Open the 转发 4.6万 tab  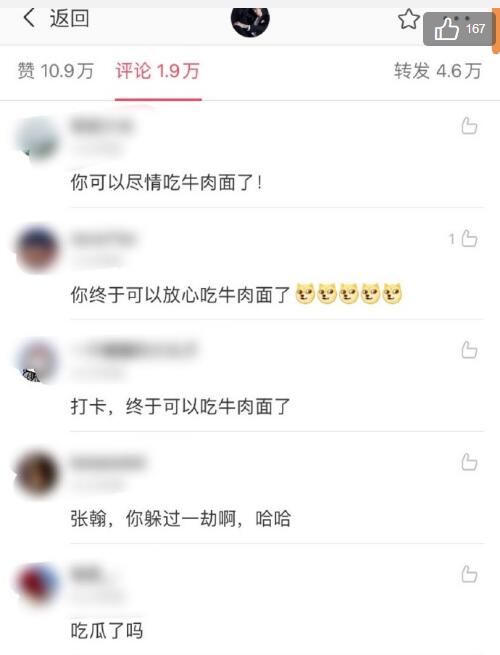click(x=437, y=71)
